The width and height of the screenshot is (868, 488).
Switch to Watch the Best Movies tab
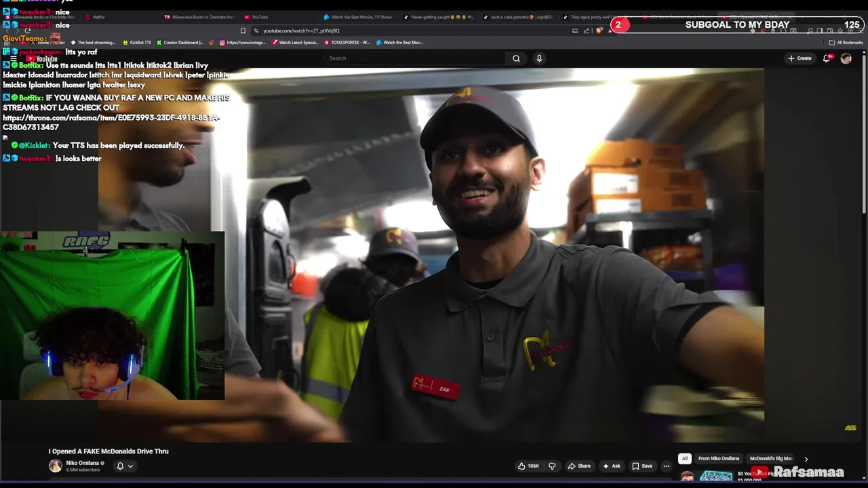[x=359, y=17]
